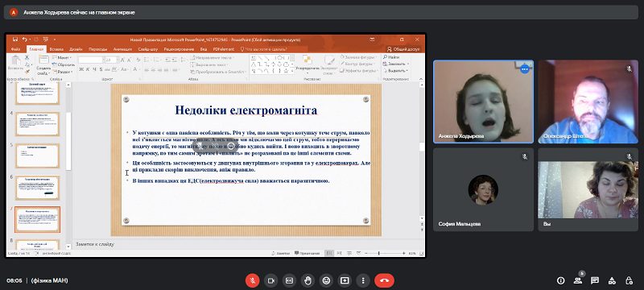The width and height of the screenshot is (644, 290).
Task: Click the Present now screen-share icon
Action: pos(345,280)
